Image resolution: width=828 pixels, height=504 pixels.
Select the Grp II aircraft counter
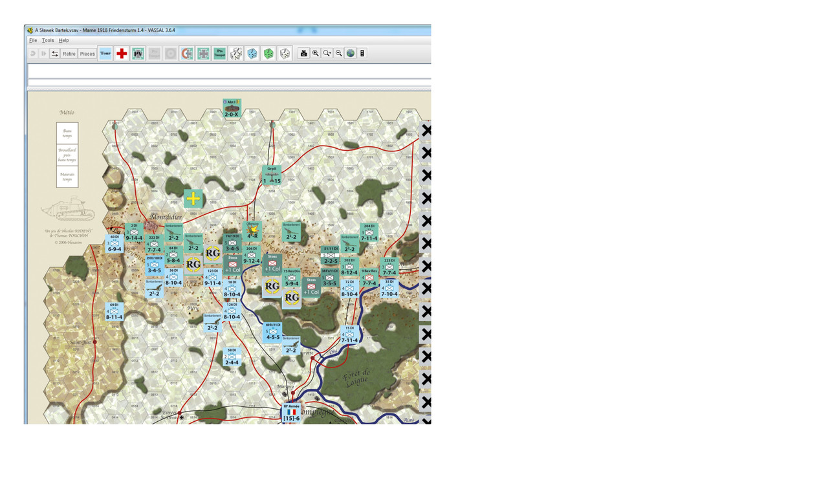[272, 175]
